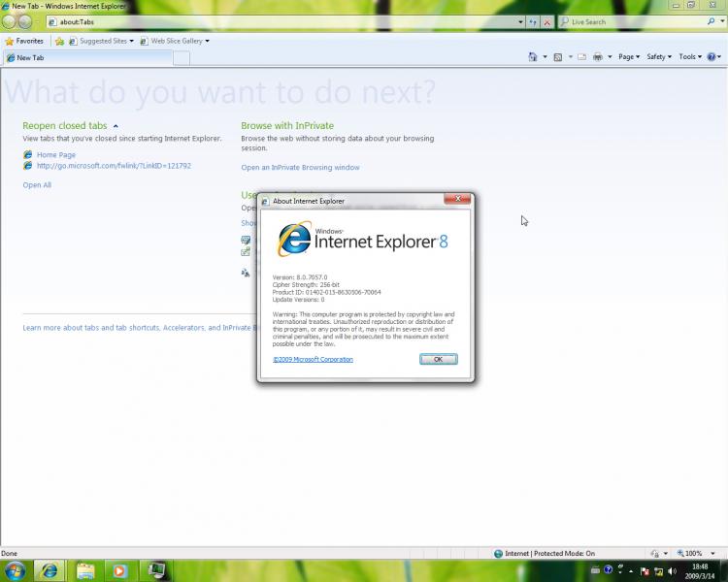728x582 pixels.
Task: Click the Stop loading X icon
Action: click(x=547, y=21)
